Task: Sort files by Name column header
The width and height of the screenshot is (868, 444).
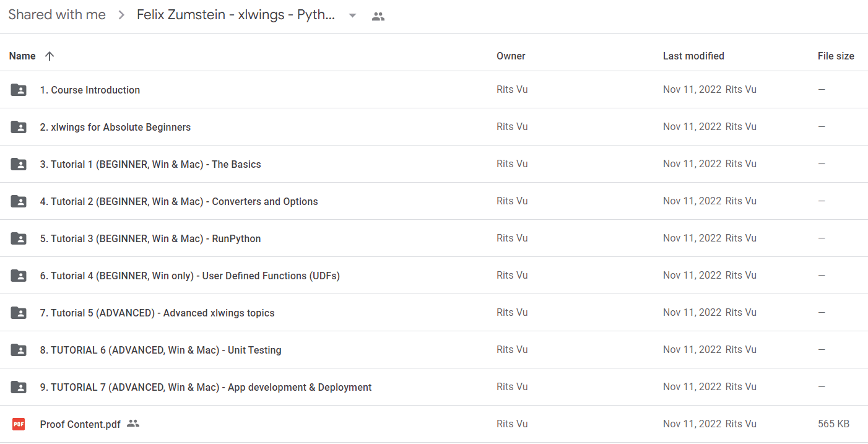Action: pos(22,56)
